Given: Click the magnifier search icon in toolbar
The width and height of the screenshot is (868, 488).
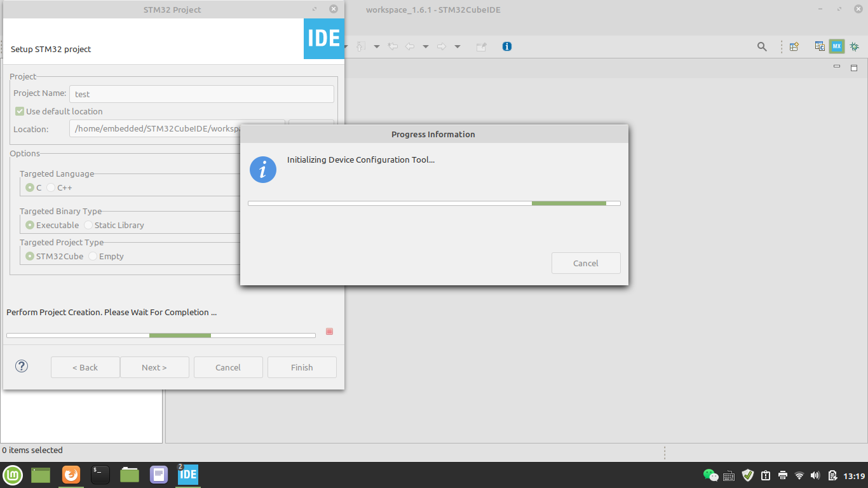Looking at the screenshot, I should (762, 46).
